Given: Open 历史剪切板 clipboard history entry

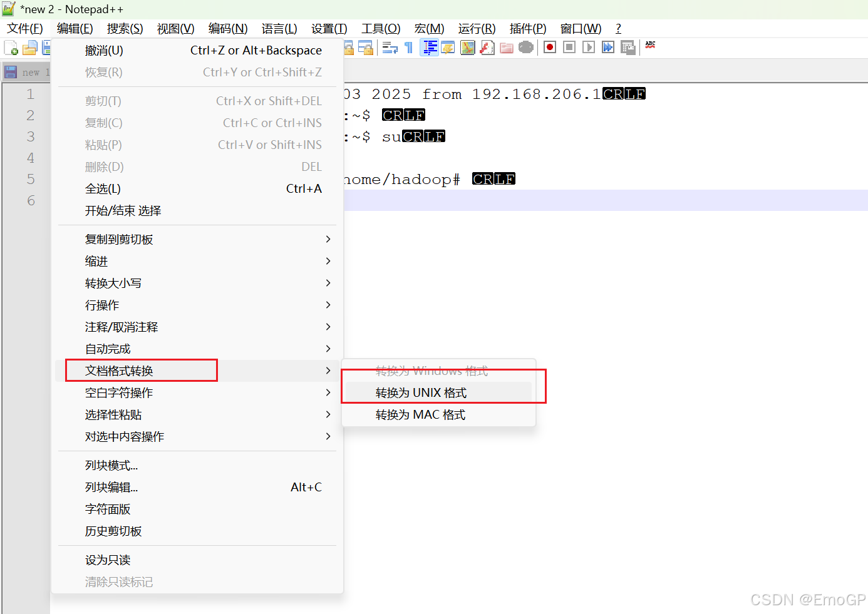Looking at the screenshot, I should [x=197, y=531].
